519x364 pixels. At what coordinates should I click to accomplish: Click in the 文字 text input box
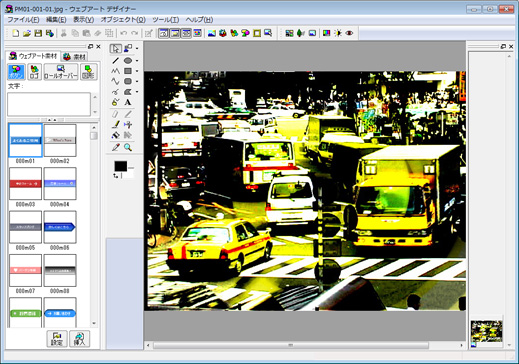49,104
